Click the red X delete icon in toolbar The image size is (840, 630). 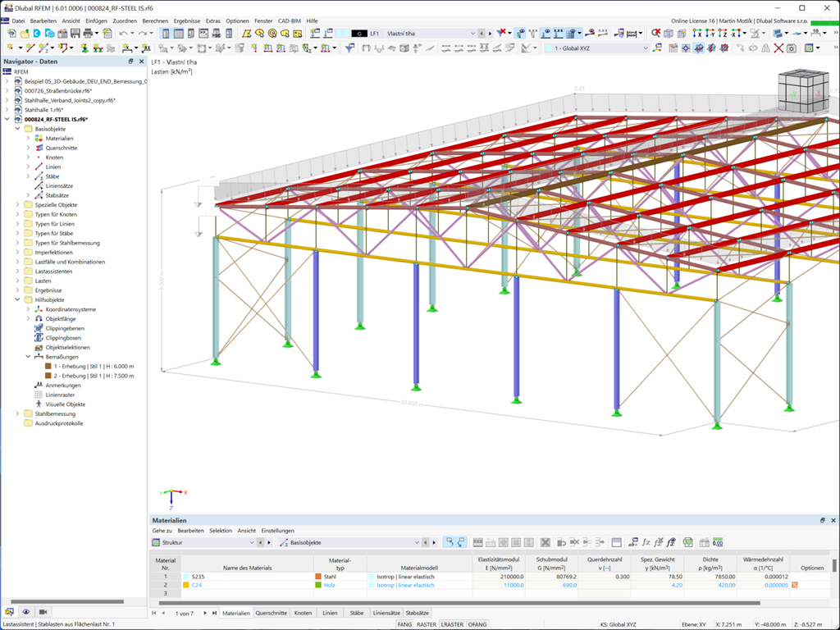pos(778,48)
